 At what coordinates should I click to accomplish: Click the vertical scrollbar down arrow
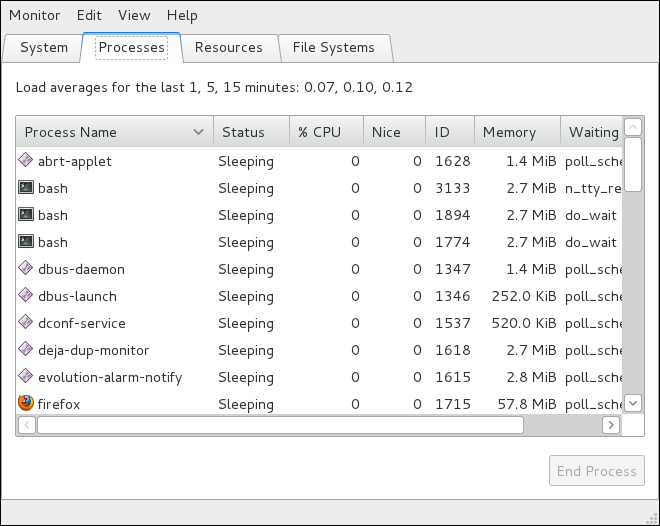coord(633,403)
